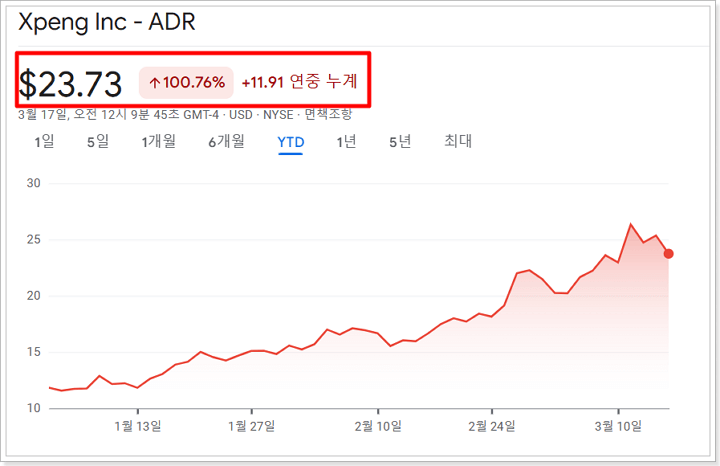Click the 20 y-axis label
The image size is (720, 466).
click(x=34, y=296)
